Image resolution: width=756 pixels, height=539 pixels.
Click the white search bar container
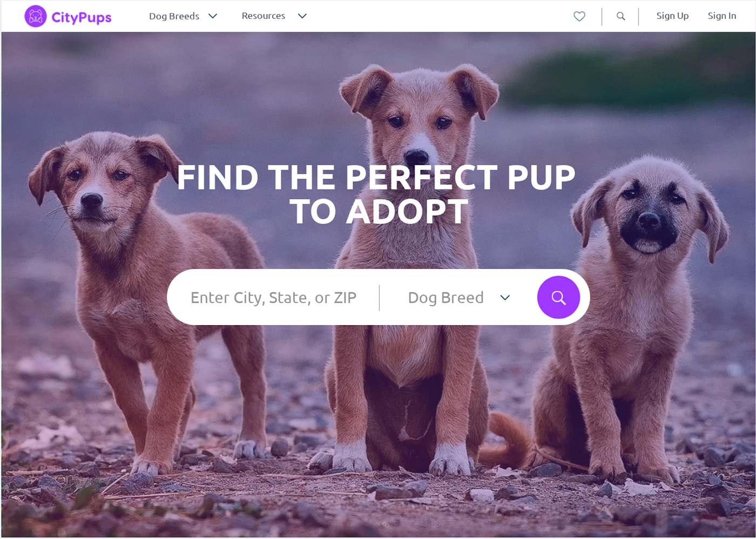(378, 297)
